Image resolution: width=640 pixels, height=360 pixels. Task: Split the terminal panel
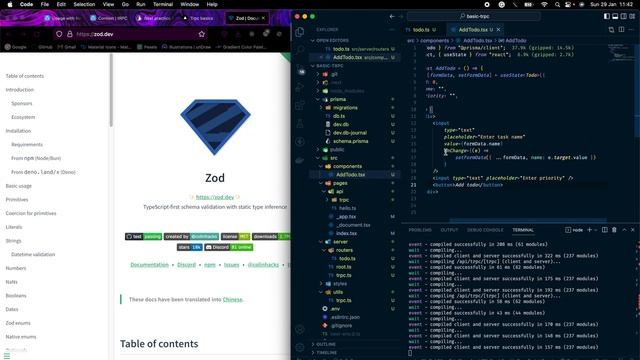(604, 230)
